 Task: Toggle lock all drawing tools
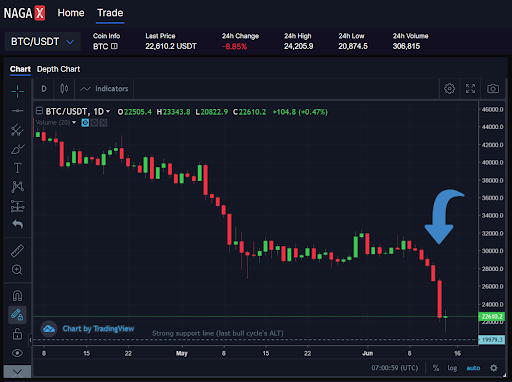tap(17, 333)
